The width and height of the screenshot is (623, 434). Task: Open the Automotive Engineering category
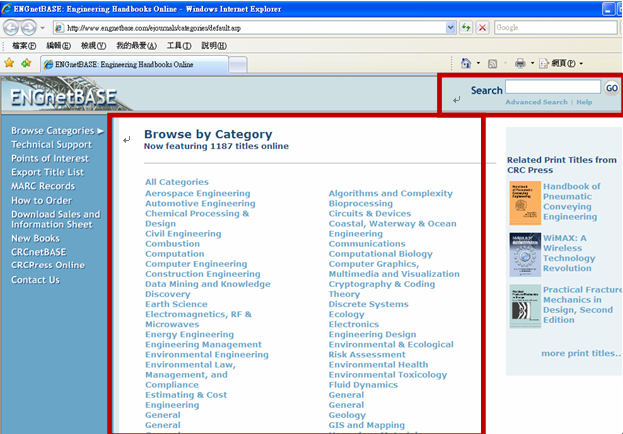coord(200,203)
